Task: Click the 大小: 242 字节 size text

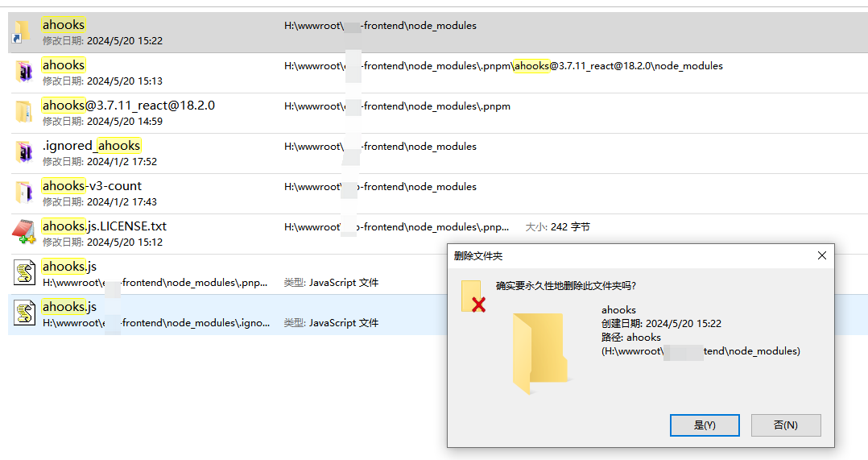Action: pyautogui.click(x=557, y=227)
